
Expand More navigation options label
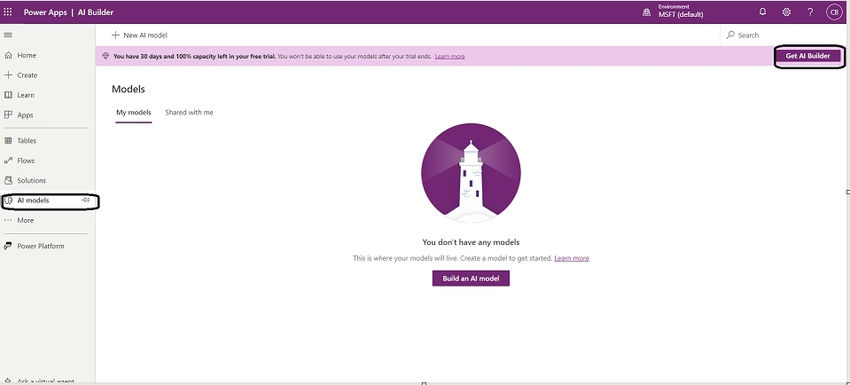25,221
